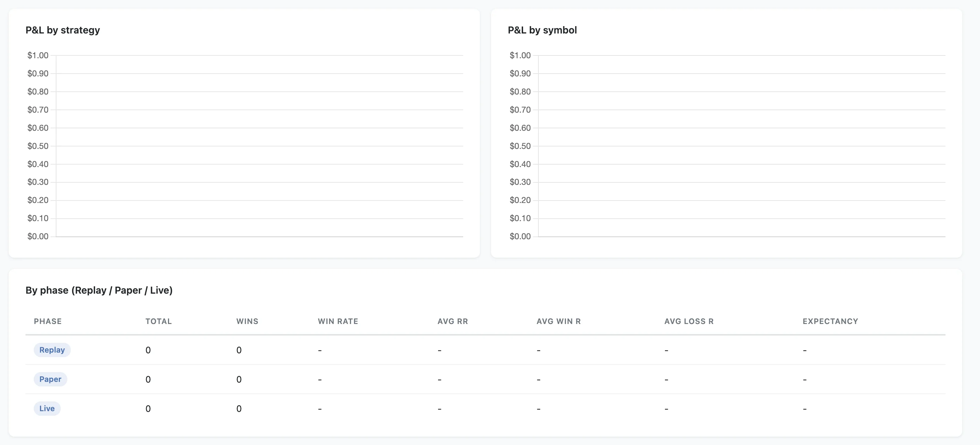Image resolution: width=980 pixels, height=445 pixels.
Task: Click the Total value in Paper row
Action: (148, 379)
